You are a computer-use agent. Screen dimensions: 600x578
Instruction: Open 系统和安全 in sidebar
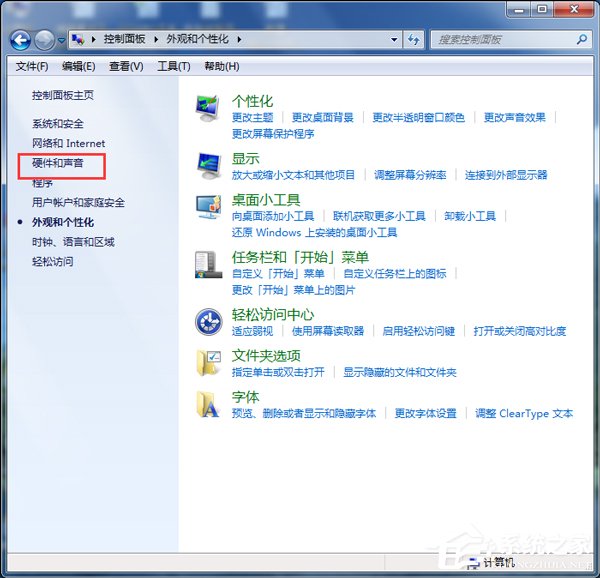click(58, 124)
